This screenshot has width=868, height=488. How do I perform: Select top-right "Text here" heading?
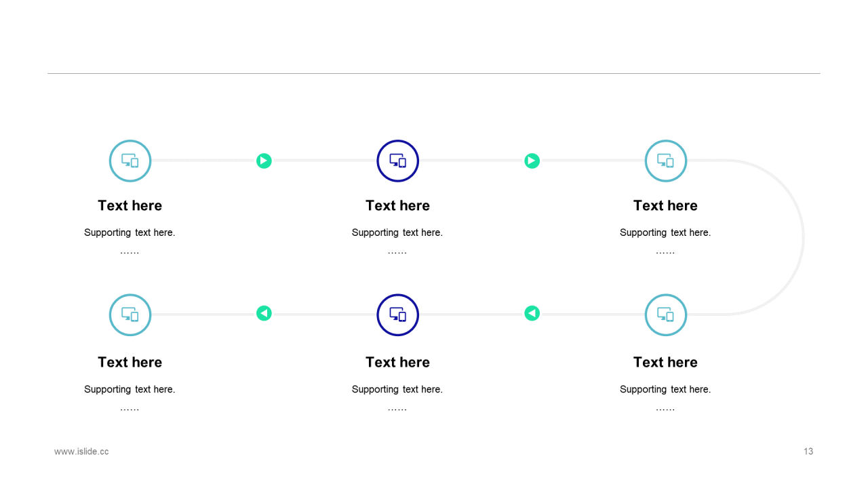pyautogui.click(x=666, y=205)
